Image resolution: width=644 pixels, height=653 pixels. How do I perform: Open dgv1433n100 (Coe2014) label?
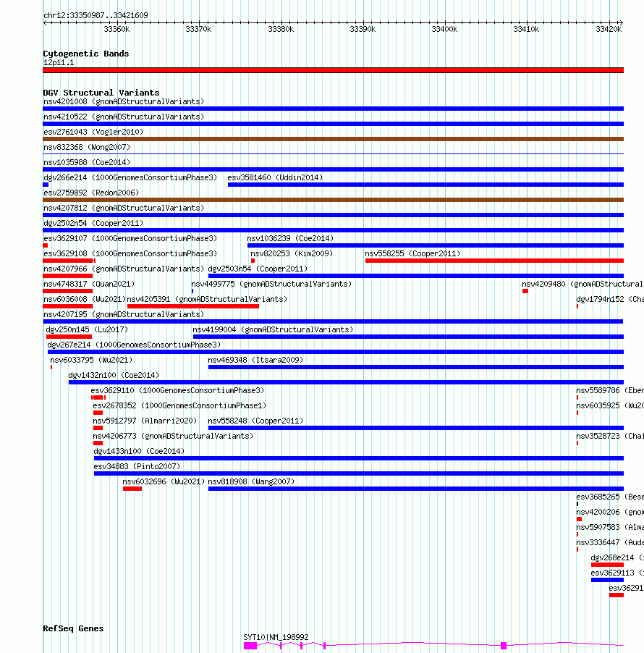pos(139,451)
